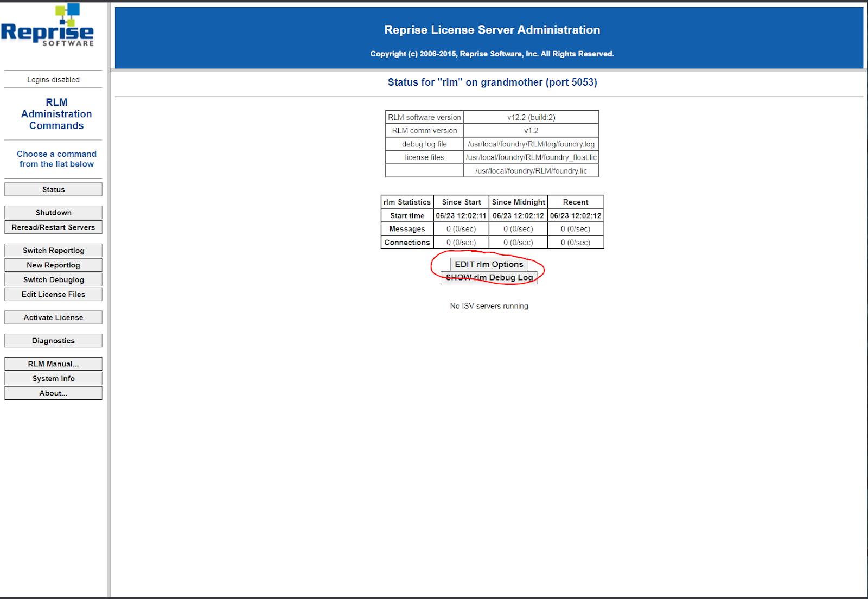Choose New Reportlog command
This screenshot has height=599, width=868.
53,265
